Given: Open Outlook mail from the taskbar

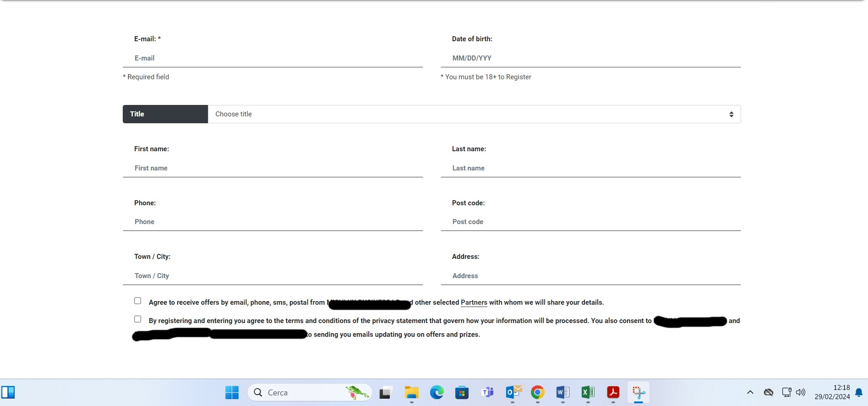Looking at the screenshot, I should click(x=513, y=393).
